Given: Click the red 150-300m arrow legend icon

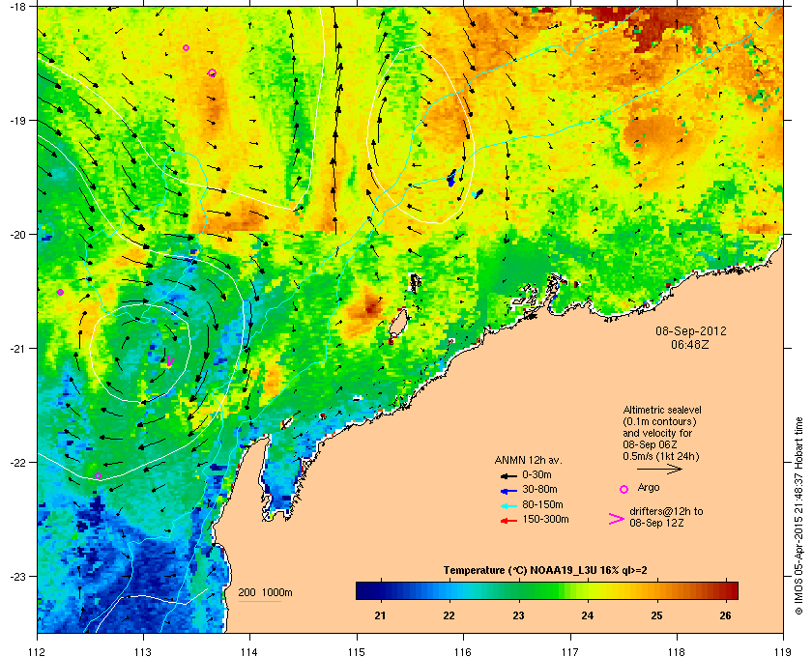Looking at the screenshot, I should pos(508,521).
